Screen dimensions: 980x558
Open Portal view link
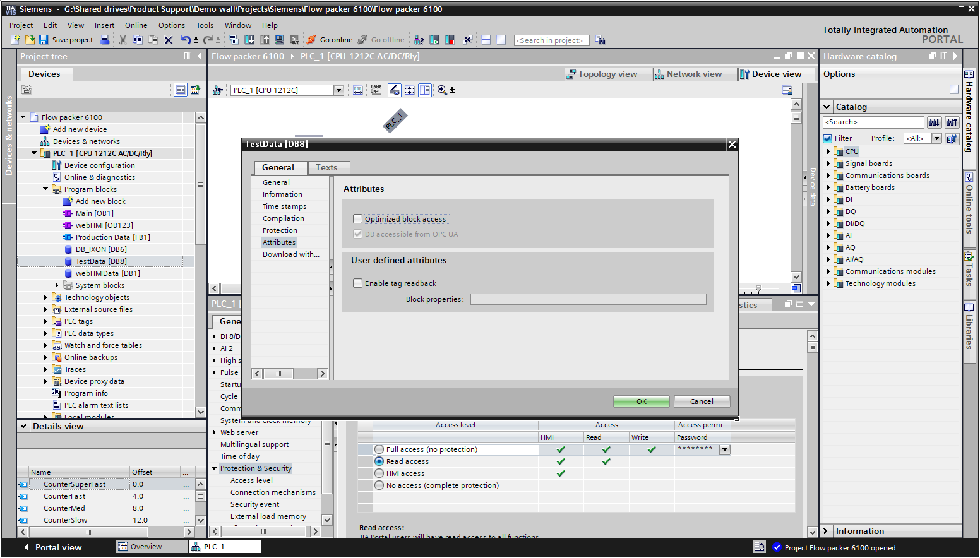[x=53, y=547]
